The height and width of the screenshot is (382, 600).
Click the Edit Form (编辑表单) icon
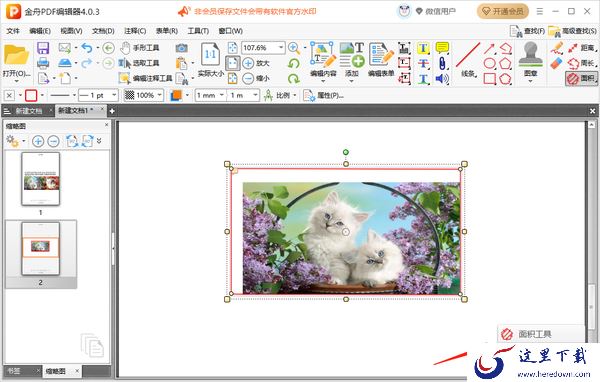coord(381,60)
